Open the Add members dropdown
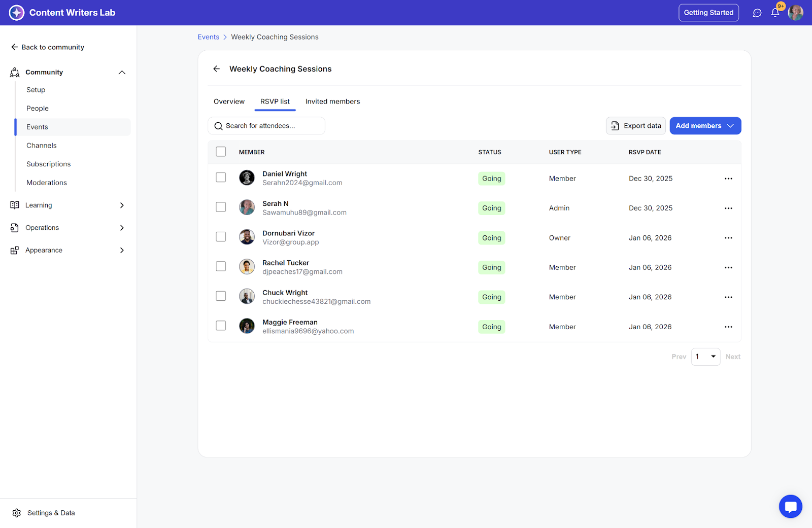The height and width of the screenshot is (528, 812). point(705,126)
